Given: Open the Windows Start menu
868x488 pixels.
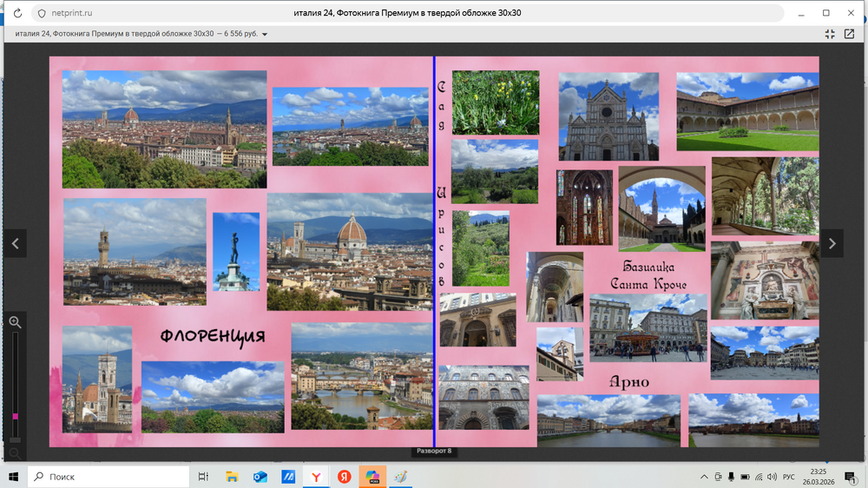Looking at the screenshot, I should [14, 477].
